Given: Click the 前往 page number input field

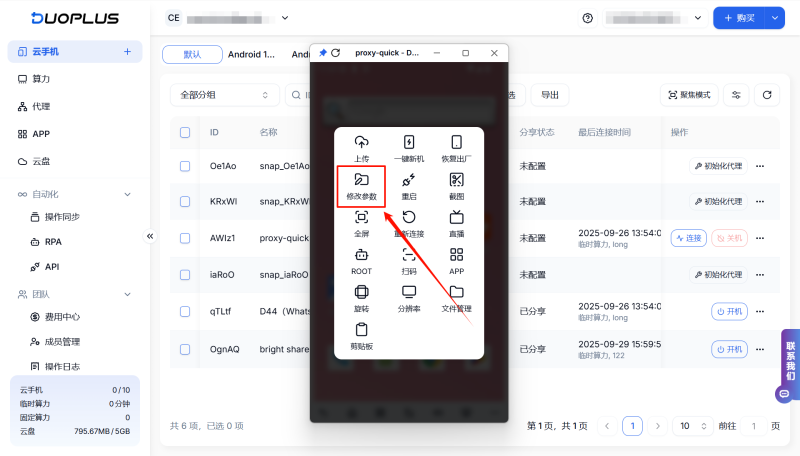Looking at the screenshot, I should coord(753,426).
